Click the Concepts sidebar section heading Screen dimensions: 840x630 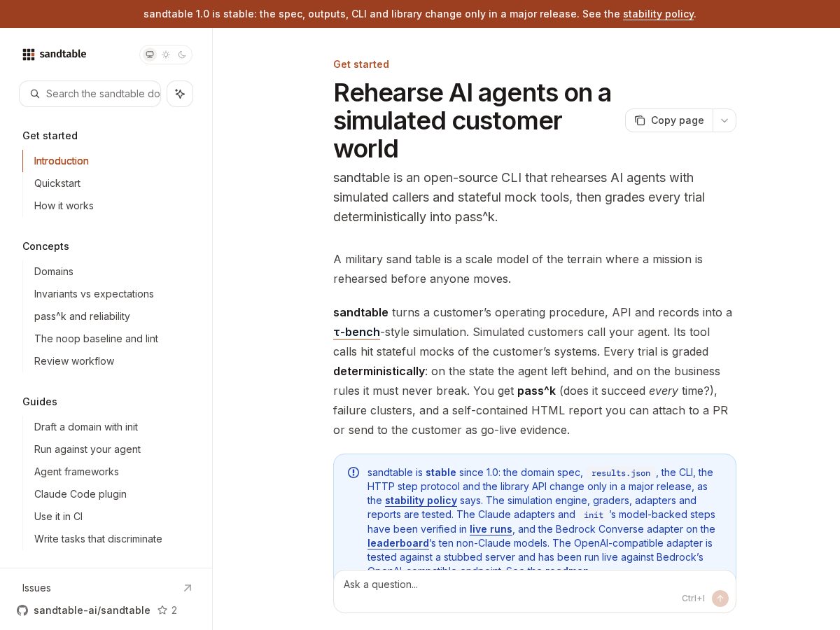[x=45, y=246]
